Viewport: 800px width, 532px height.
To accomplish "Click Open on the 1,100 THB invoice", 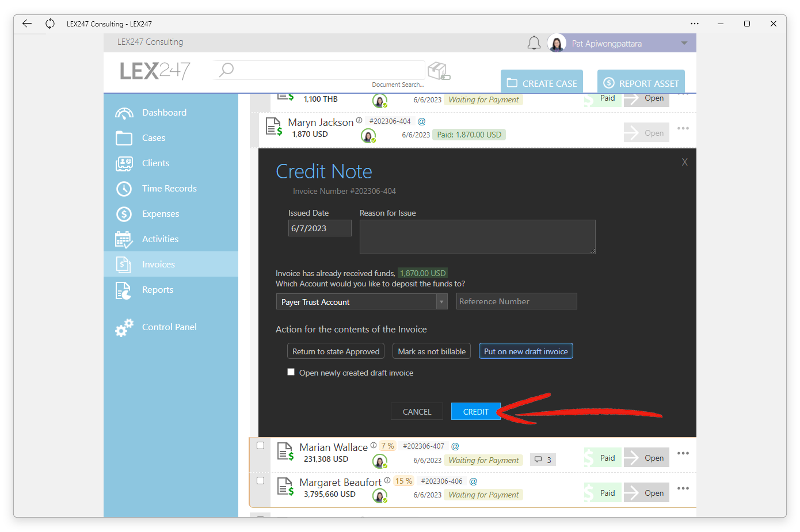I will pos(646,99).
